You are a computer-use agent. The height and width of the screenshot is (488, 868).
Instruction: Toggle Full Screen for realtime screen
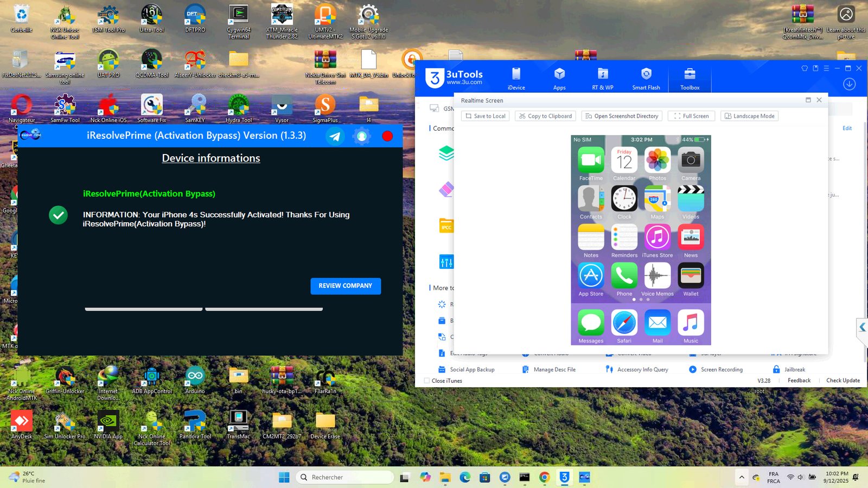(x=691, y=116)
